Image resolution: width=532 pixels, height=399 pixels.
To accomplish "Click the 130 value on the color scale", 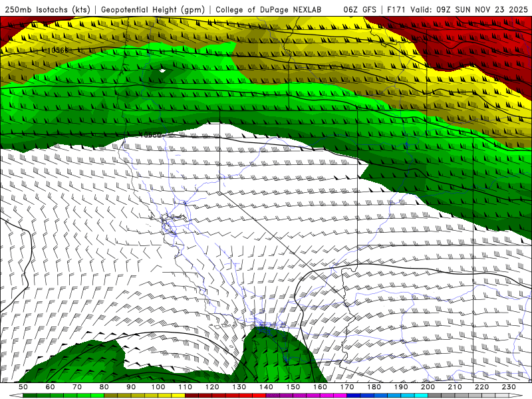I will click(x=239, y=387).
